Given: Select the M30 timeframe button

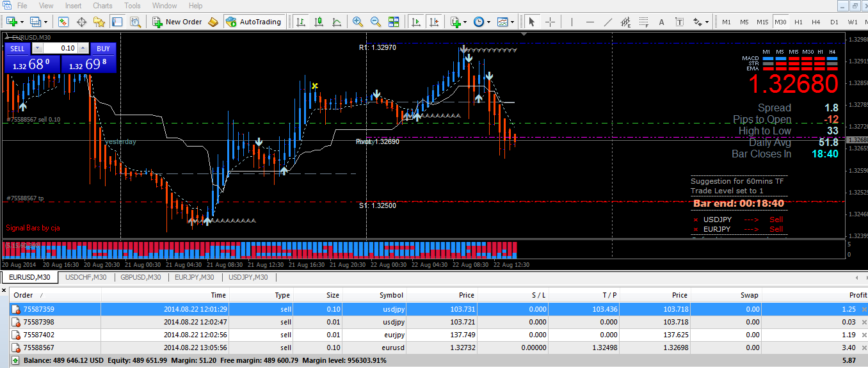Looking at the screenshot, I should click(780, 22).
